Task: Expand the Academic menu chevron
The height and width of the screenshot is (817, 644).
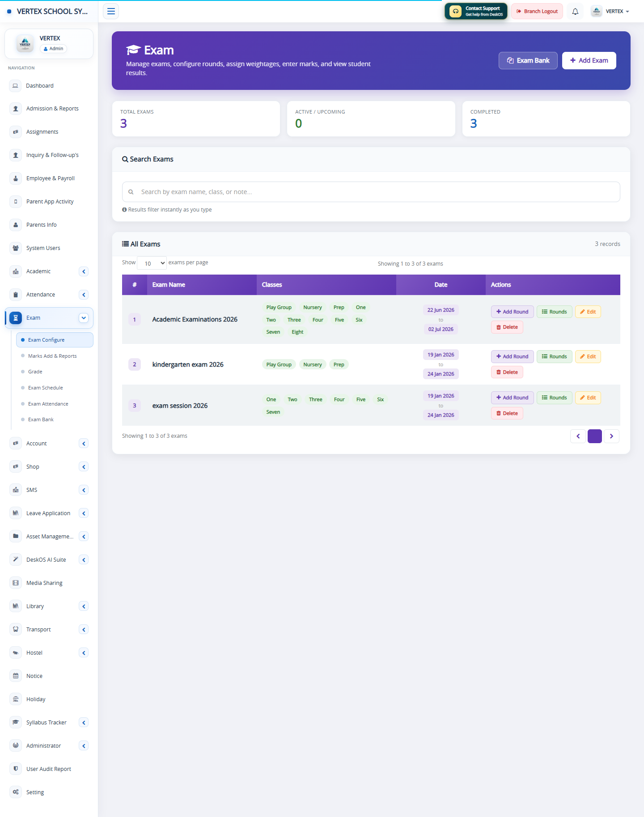Action: point(84,271)
